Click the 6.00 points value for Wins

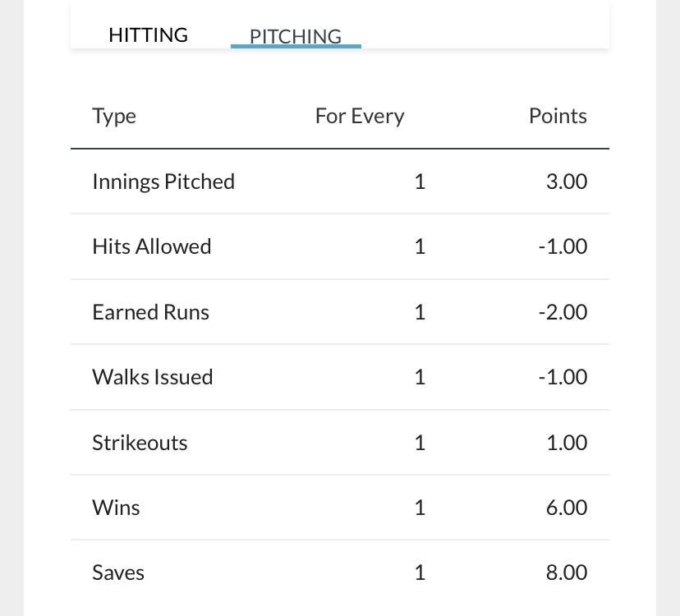[x=567, y=507]
